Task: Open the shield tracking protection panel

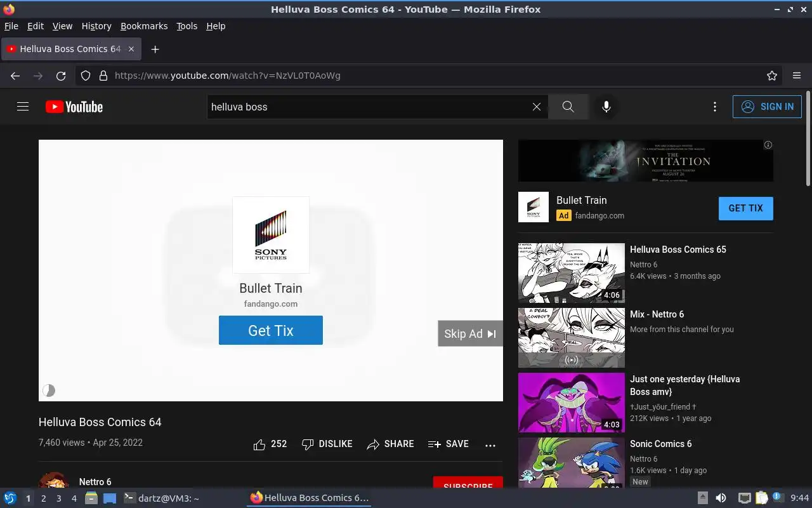Action: click(86, 76)
